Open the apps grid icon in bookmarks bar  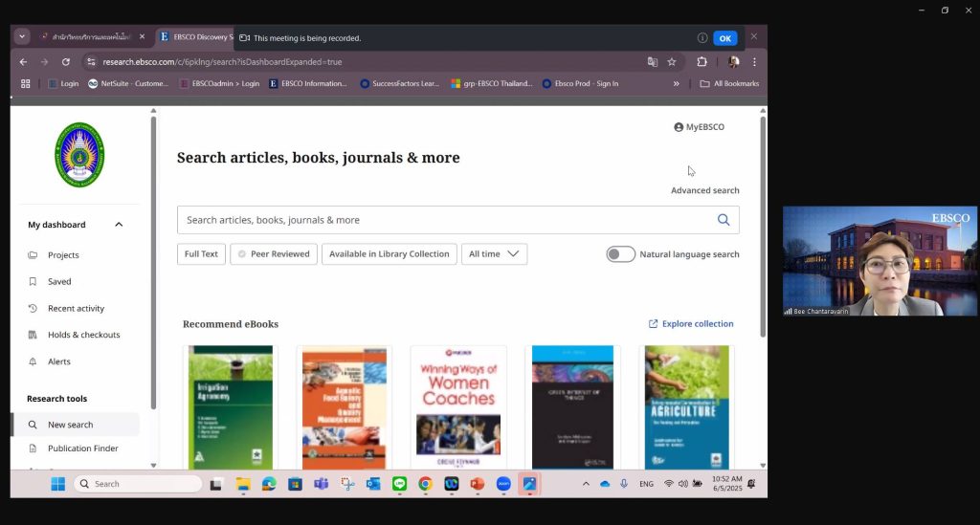click(x=26, y=83)
